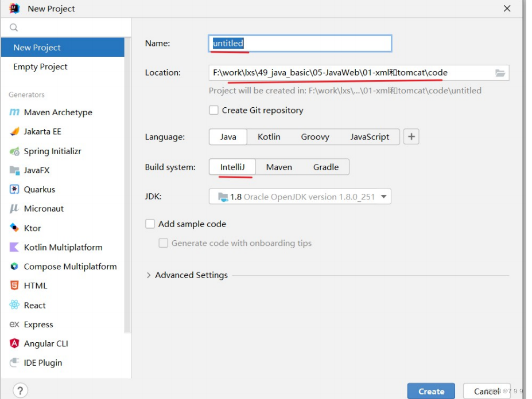Choose the Angular CLI generator
Image resolution: width=532 pixels, height=399 pixels.
coord(63,343)
